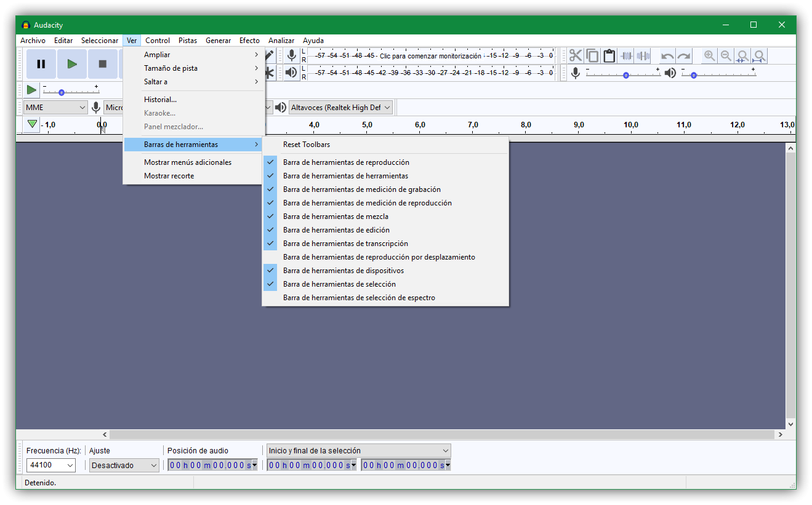Screen dimensions: 812x505
Task: Enable Barra de herramientas de selección de espectro
Action: [x=385, y=298]
